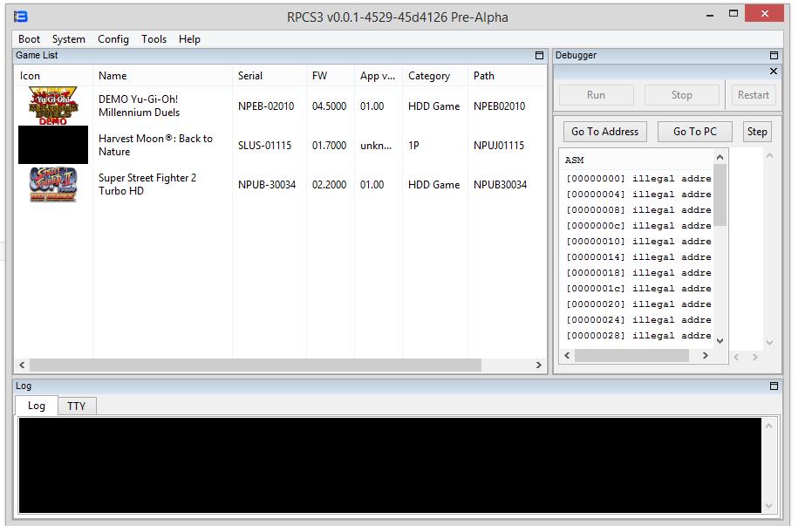Click firmware value 04.5000

coord(330,106)
